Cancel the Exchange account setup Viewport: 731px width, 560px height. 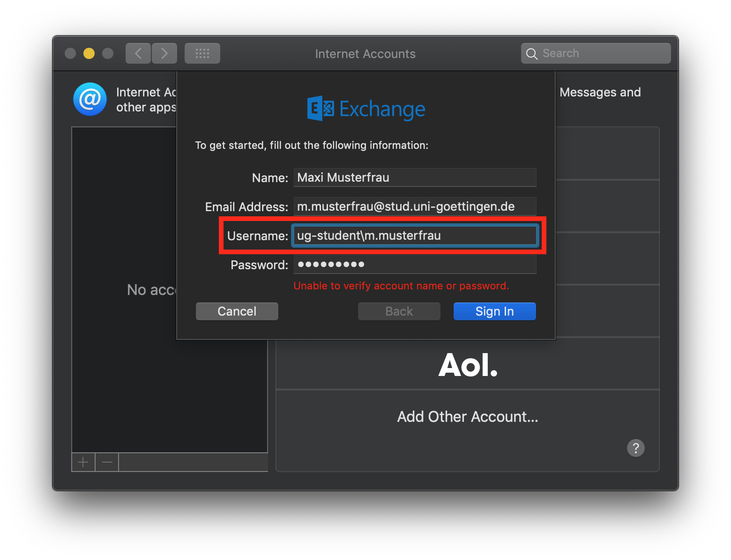pyautogui.click(x=237, y=311)
